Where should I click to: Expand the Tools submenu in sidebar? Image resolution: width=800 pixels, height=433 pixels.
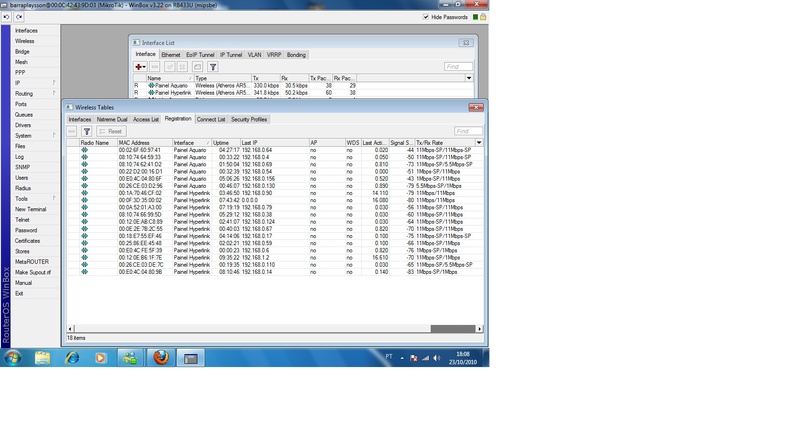(x=54, y=198)
